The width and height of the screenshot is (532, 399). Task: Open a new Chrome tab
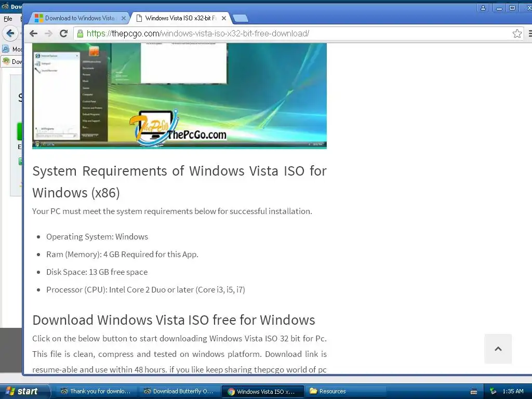coord(241,18)
